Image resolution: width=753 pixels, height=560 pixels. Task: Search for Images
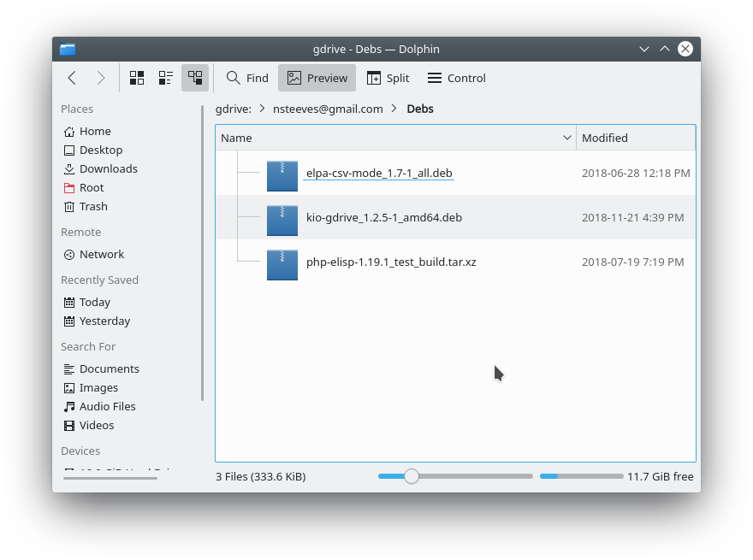pos(91,388)
